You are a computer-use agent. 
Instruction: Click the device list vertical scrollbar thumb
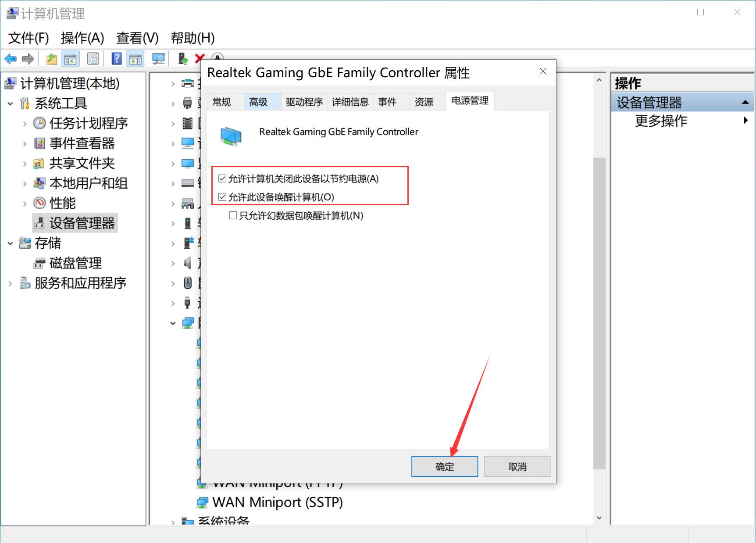(599, 313)
